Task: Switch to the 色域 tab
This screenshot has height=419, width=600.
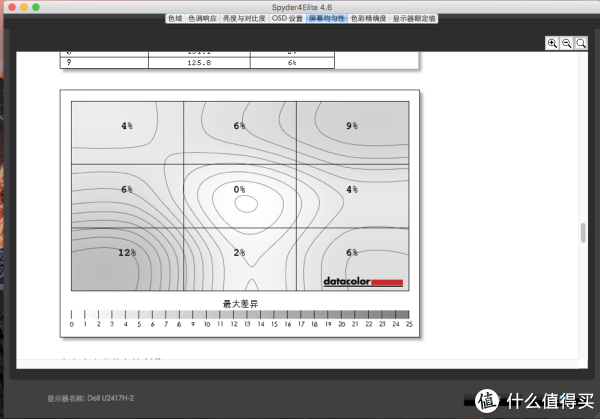Action: pos(175,18)
